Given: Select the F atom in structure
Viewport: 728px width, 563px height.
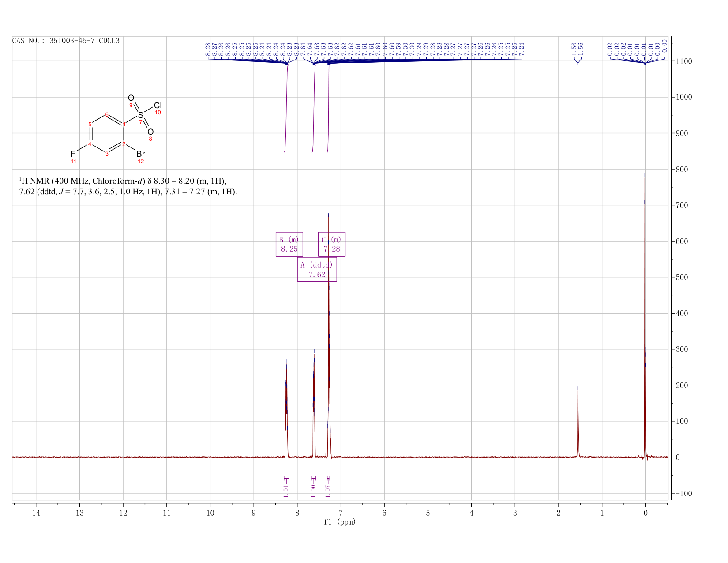Looking at the screenshot, I should point(73,154).
